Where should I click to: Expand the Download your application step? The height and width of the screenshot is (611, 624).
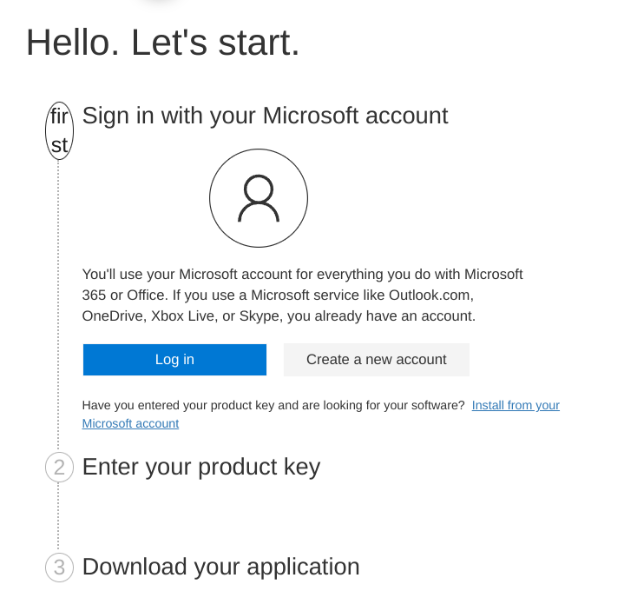point(221,567)
